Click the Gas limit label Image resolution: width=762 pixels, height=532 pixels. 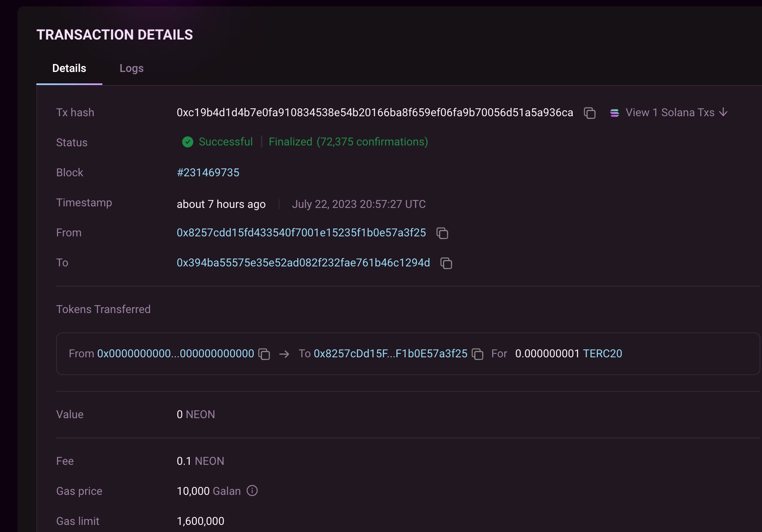(77, 521)
